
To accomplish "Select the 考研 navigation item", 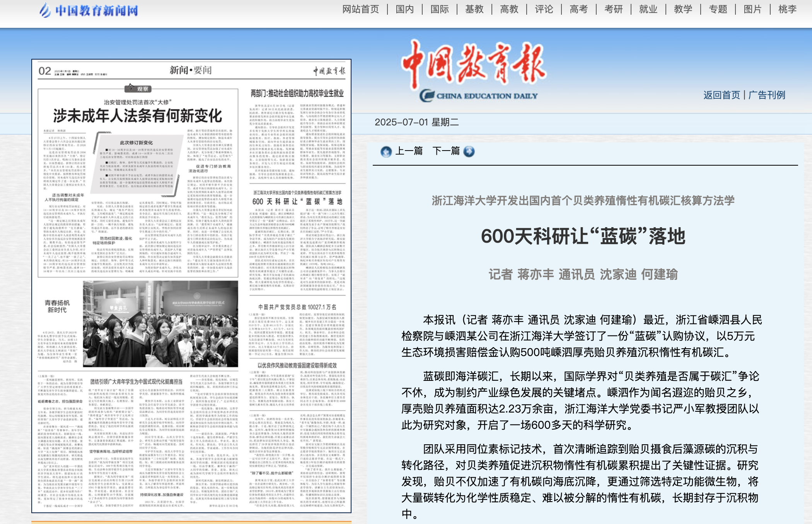I will (x=614, y=9).
